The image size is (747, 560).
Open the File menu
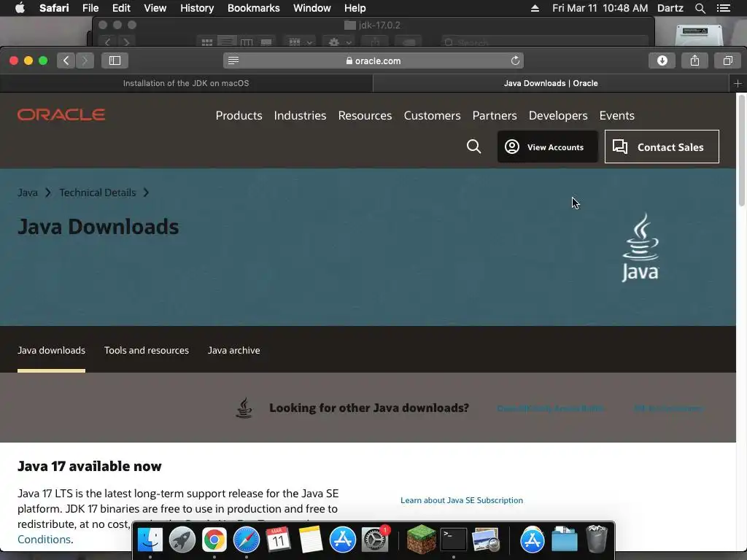(90, 8)
